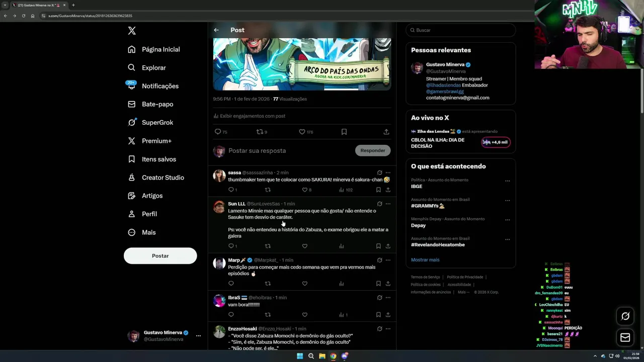This screenshot has width=644, height=362.
Task: Open more options for Depay trend
Action: [x=507, y=220]
